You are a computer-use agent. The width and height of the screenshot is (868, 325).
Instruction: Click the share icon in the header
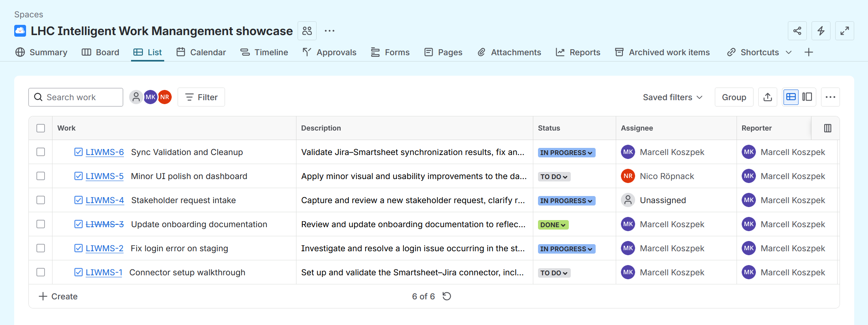[797, 31]
